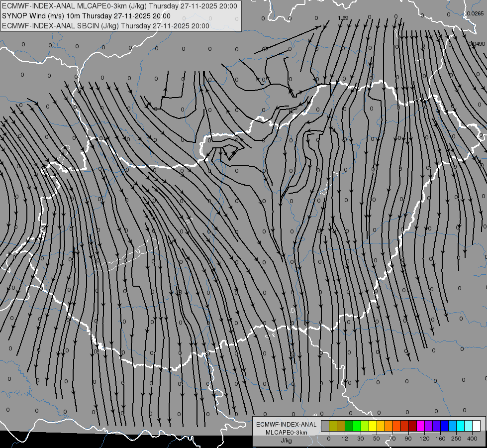Click the olive yellow-green legend swatch
Screen dimensions: 487x448
pyautogui.click(x=333, y=426)
